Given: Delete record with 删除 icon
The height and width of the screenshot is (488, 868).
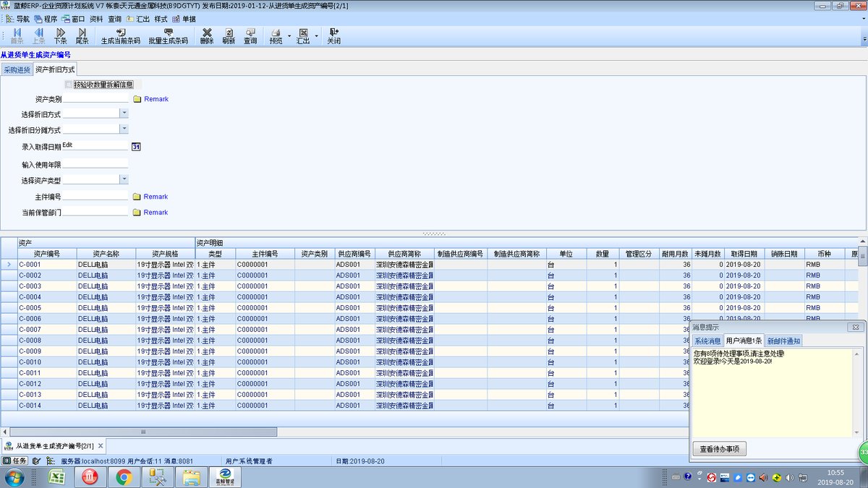Looking at the screenshot, I should tap(207, 36).
